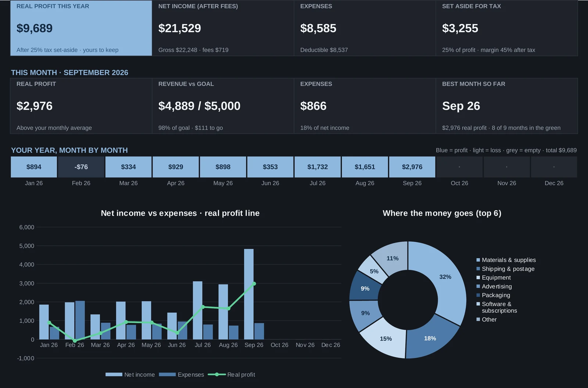The image size is (588, 388).
Task: Click the Real profit legend line marker
Action: tap(217, 374)
